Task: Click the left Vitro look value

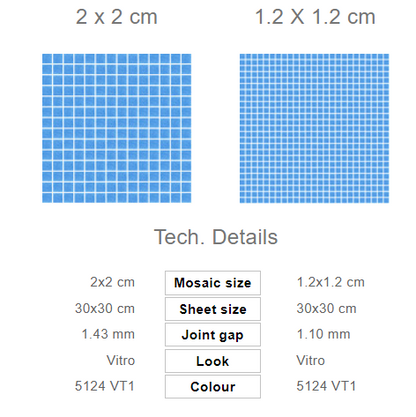Action: point(121,360)
